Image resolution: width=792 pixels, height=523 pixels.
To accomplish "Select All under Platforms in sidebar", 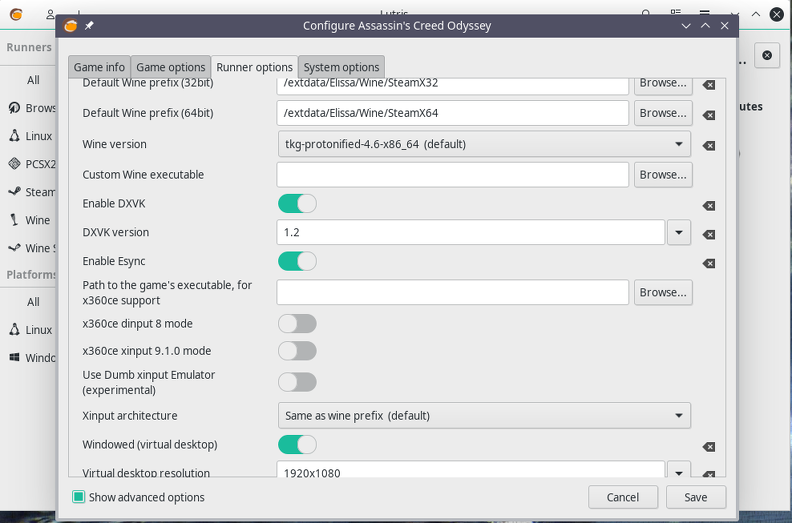I will pyautogui.click(x=33, y=302).
